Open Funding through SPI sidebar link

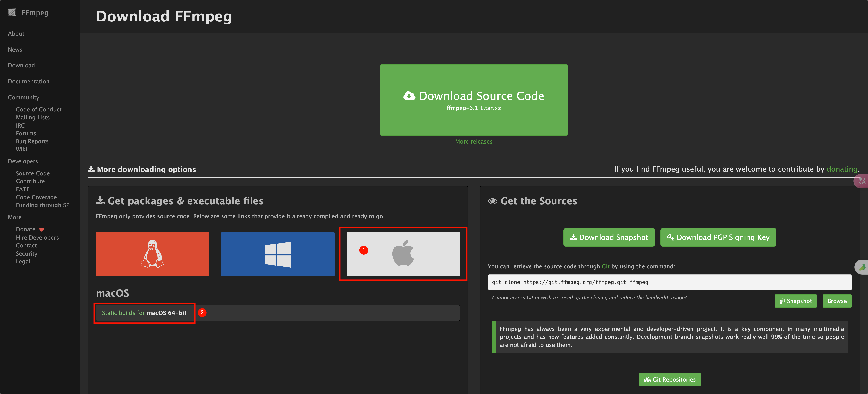pos(44,205)
